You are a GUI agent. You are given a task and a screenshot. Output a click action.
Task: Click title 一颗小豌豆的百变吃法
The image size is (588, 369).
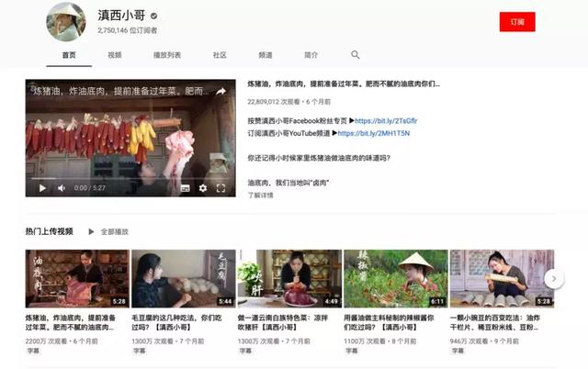pyautogui.click(x=495, y=322)
